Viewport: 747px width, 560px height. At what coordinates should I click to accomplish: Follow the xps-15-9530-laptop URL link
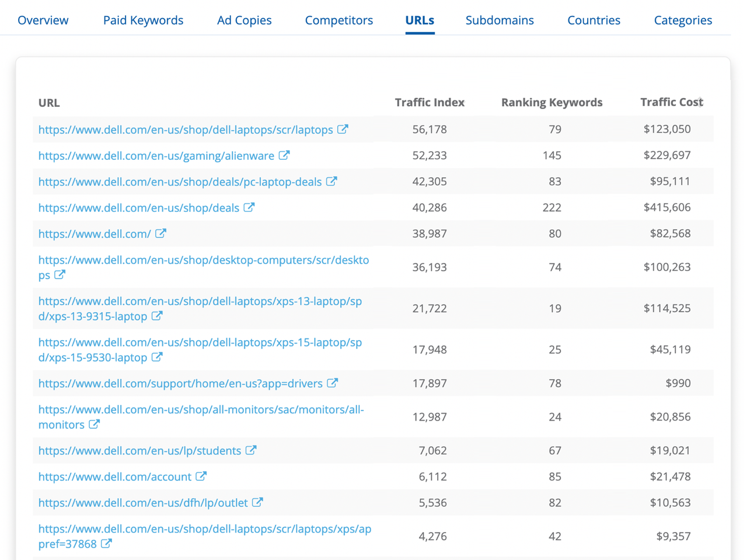(x=200, y=349)
